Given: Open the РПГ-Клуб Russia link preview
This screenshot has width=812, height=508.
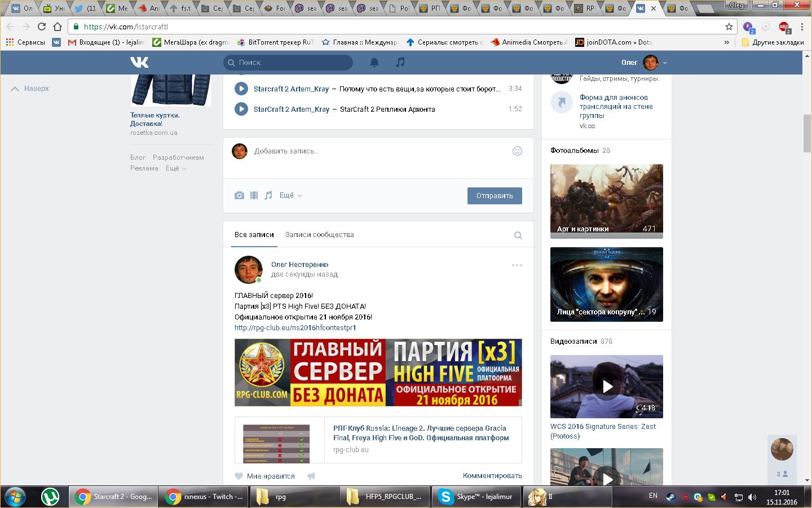Looking at the screenshot, I should coord(378,440).
